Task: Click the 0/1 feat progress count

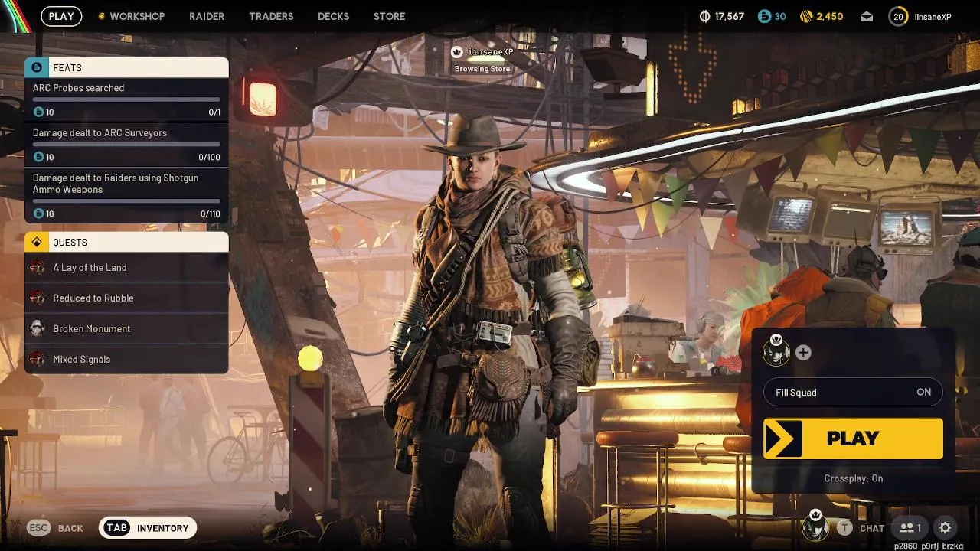Action: [214, 112]
